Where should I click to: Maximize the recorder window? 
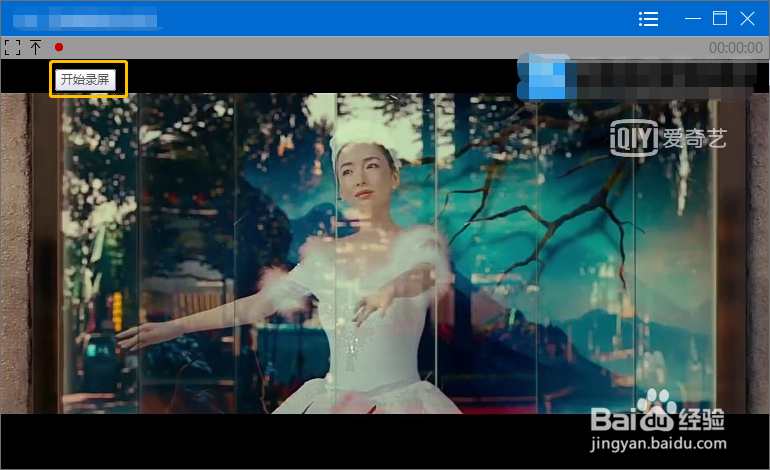[x=720, y=18]
